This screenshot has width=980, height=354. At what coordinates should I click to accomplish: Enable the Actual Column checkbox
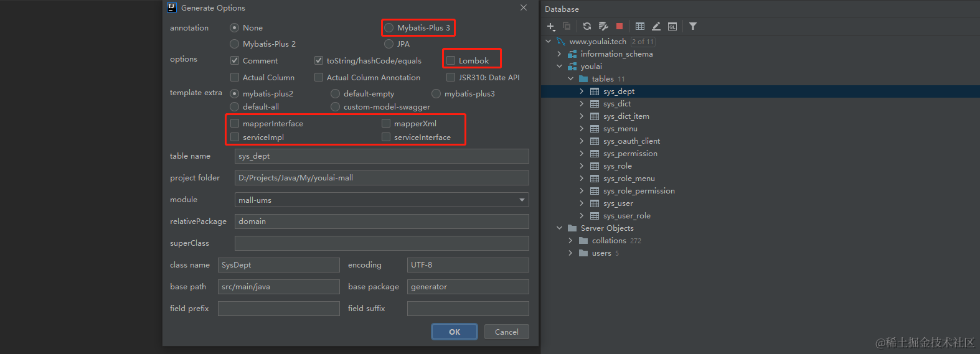tap(235, 77)
